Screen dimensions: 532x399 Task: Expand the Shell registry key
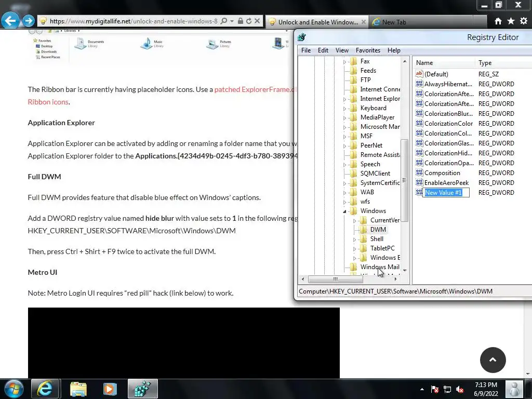coord(354,240)
